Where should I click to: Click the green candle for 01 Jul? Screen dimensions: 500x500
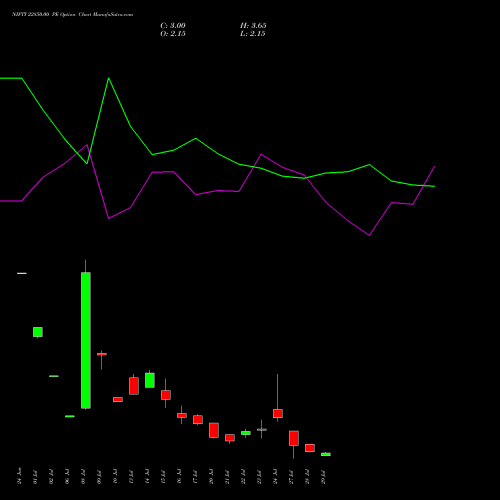coord(38,332)
